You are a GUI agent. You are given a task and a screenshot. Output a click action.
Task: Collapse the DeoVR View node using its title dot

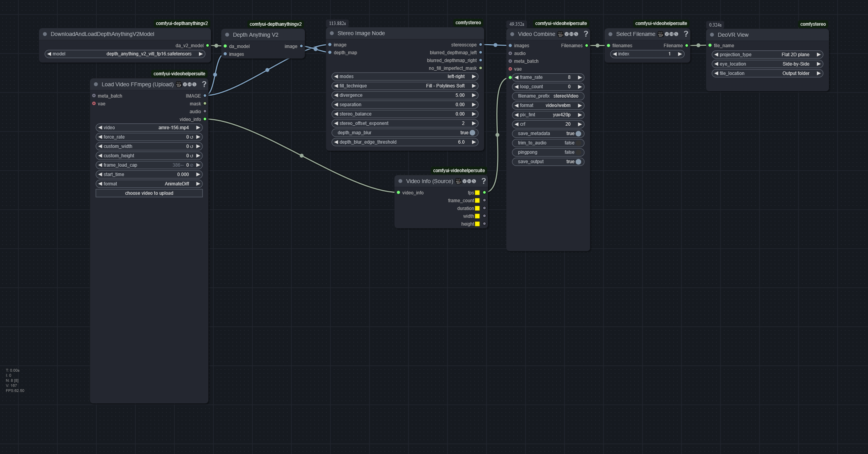tap(712, 35)
